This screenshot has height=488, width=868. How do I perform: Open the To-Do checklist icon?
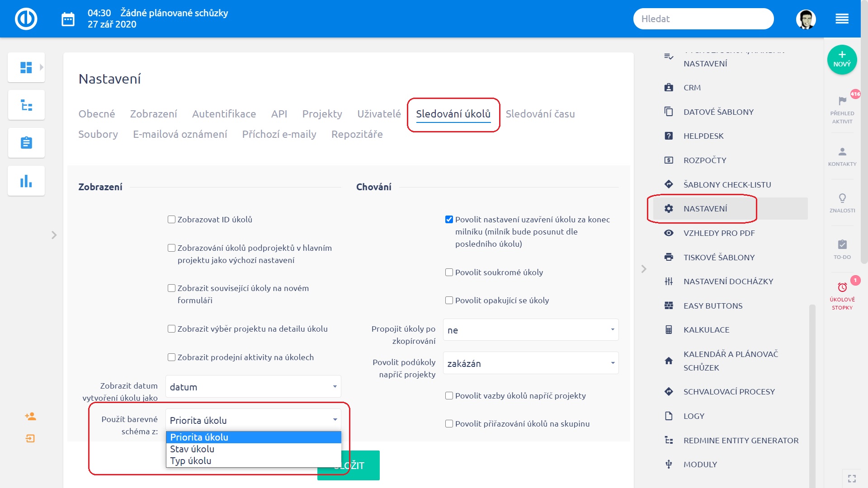click(x=842, y=244)
